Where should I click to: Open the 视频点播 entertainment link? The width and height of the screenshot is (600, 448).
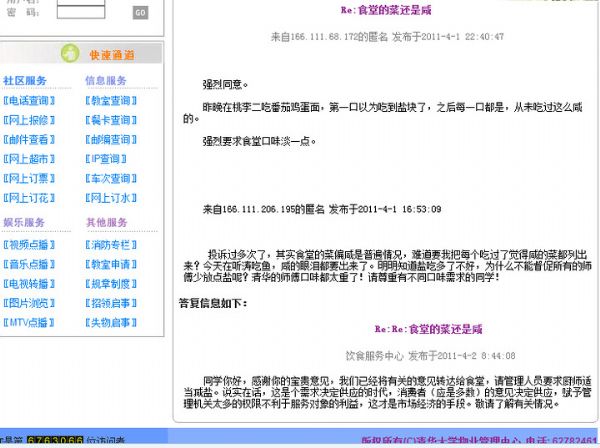click(x=28, y=244)
